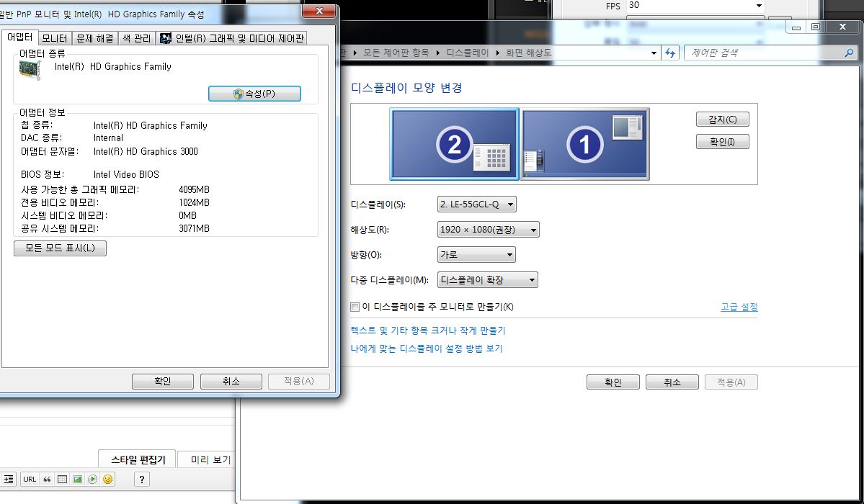Open the 인텔(R) 그래픽 및 미디어 제어판 tab
This screenshot has height=504, width=864.
pyautogui.click(x=231, y=38)
